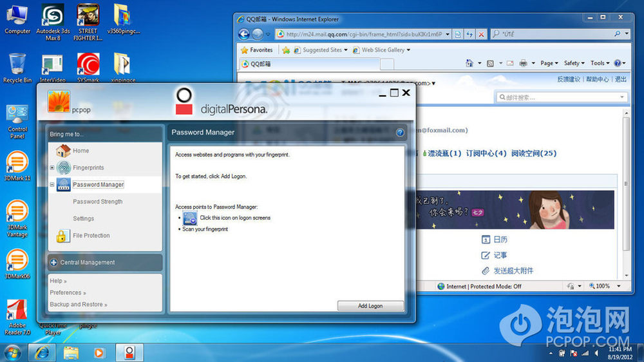Open 订阅中心(4) link
The height and width of the screenshot is (362, 644).
point(486,153)
